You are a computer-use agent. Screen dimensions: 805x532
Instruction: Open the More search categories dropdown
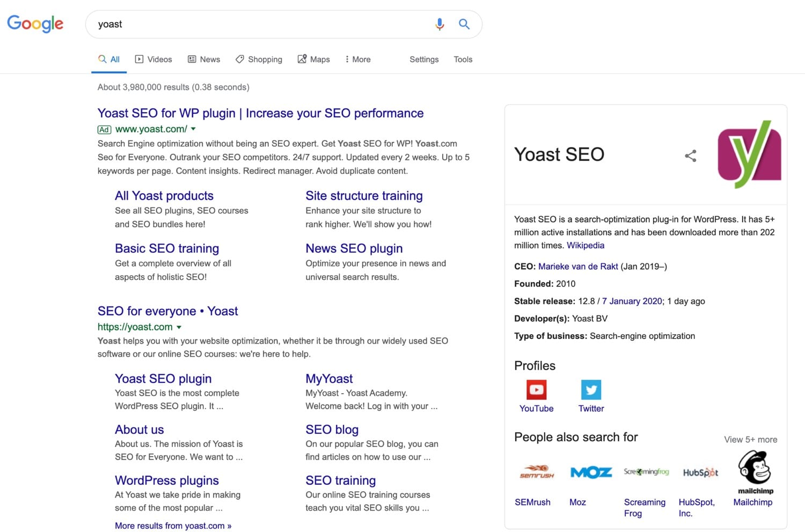(x=357, y=59)
